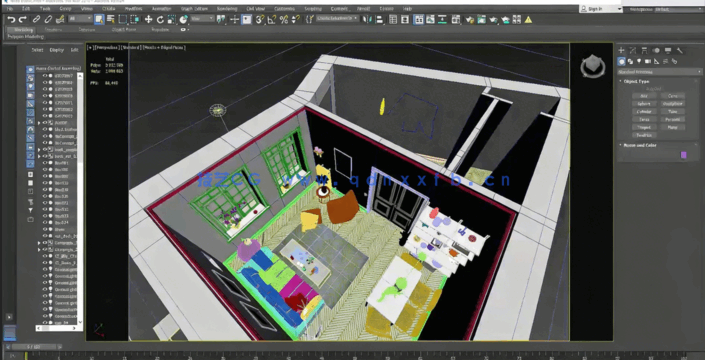Image resolution: width=705 pixels, height=360 pixels.
Task: Toggle Window/Crossing selection mode
Action: 134,19
